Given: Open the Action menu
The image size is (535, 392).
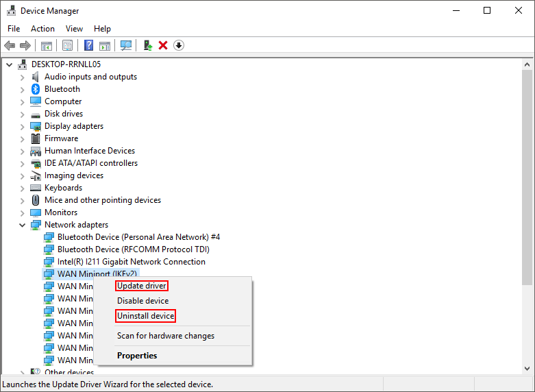Looking at the screenshot, I should click(x=42, y=29).
